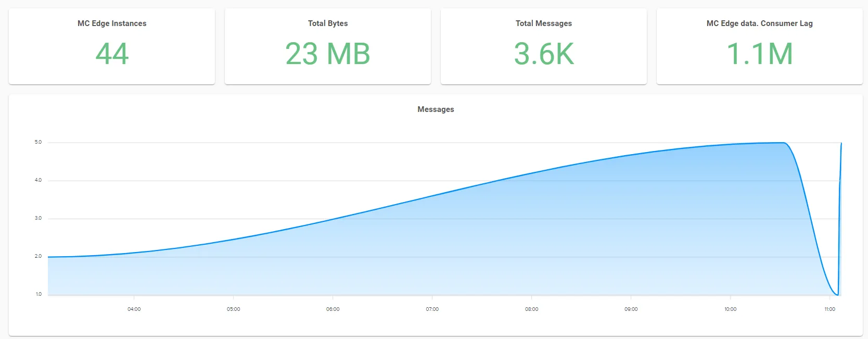Image resolution: width=868 pixels, height=339 pixels.
Task: Select the 1.1M consumer lag value
Action: (759, 54)
